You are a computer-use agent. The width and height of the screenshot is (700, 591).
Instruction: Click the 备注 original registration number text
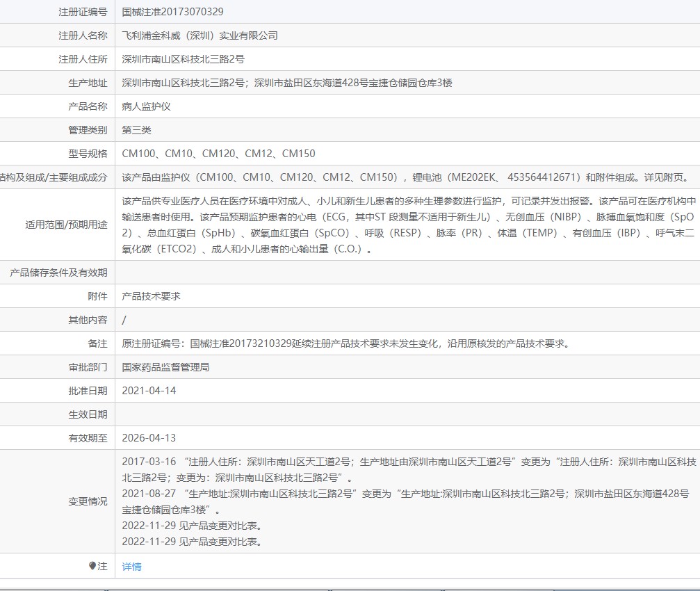click(x=346, y=343)
